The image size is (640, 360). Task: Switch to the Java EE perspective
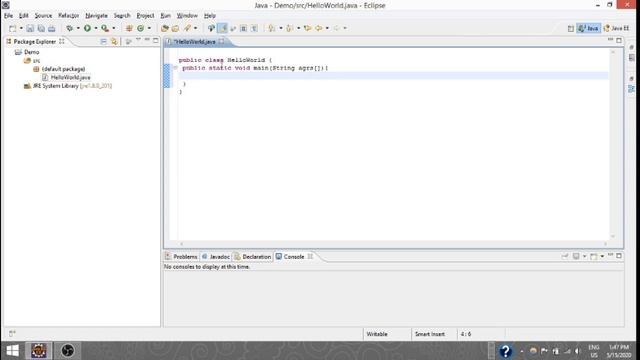coord(616,28)
